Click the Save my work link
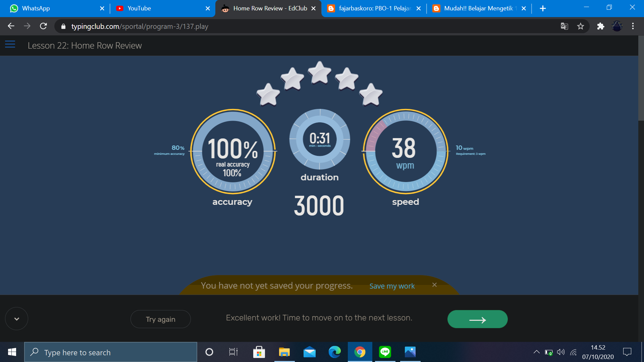 tap(392, 286)
